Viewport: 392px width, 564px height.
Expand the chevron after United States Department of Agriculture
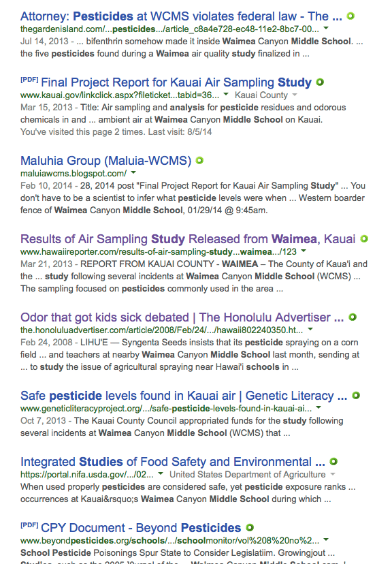332,474
